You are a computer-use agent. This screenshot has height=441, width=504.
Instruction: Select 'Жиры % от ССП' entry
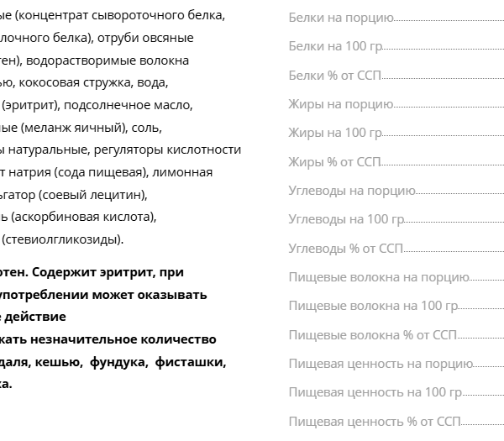point(396,162)
